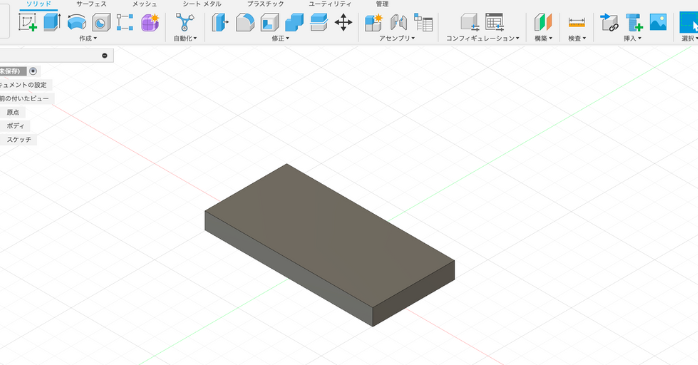Screen dimensions: 698x365
Task: Click the Insert Derive link icon
Action: [609, 22]
